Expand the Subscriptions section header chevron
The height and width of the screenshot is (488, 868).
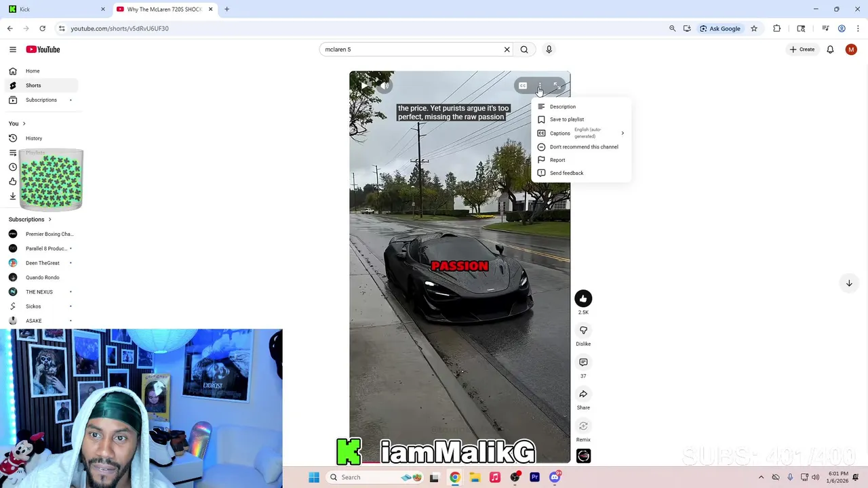click(50, 220)
